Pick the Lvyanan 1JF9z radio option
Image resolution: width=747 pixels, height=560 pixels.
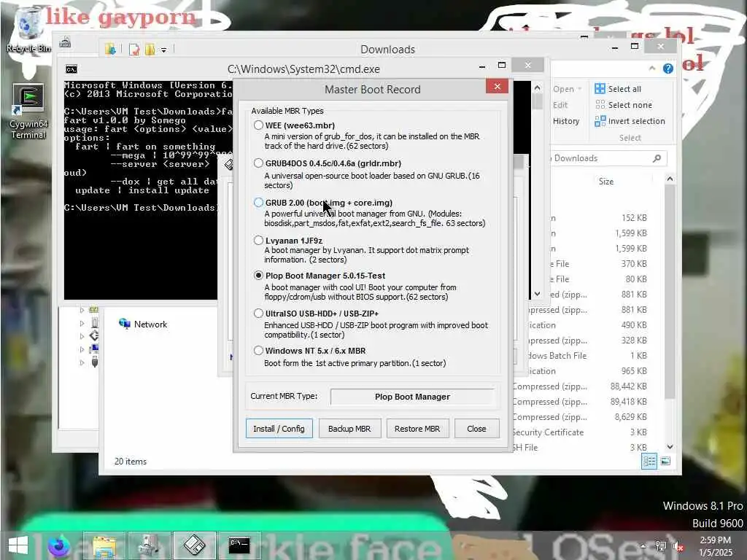pos(258,241)
